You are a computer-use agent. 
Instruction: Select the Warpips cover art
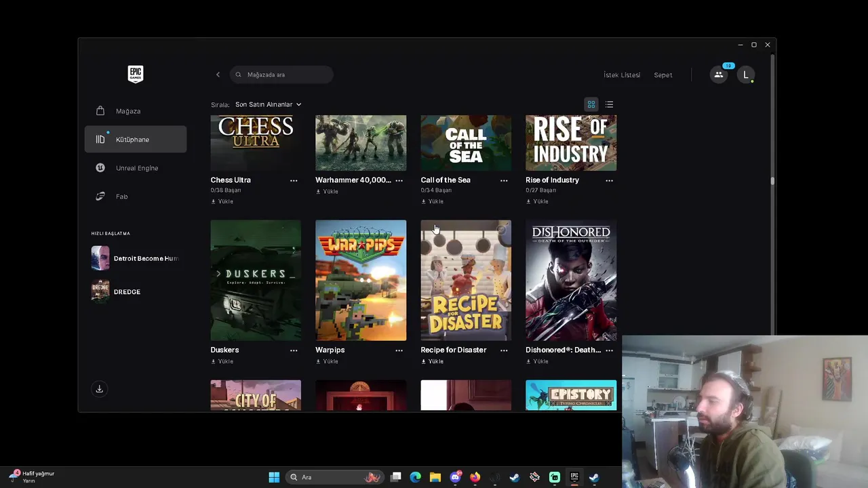pyautogui.click(x=361, y=280)
